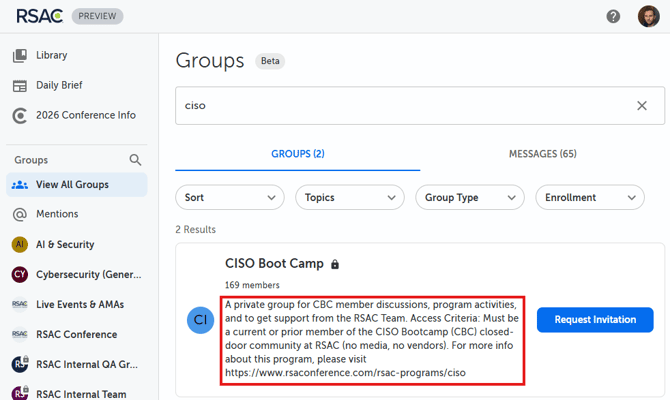This screenshot has width=670, height=400.
Task: Switch to the Messages (65) tab
Action: click(542, 154)
